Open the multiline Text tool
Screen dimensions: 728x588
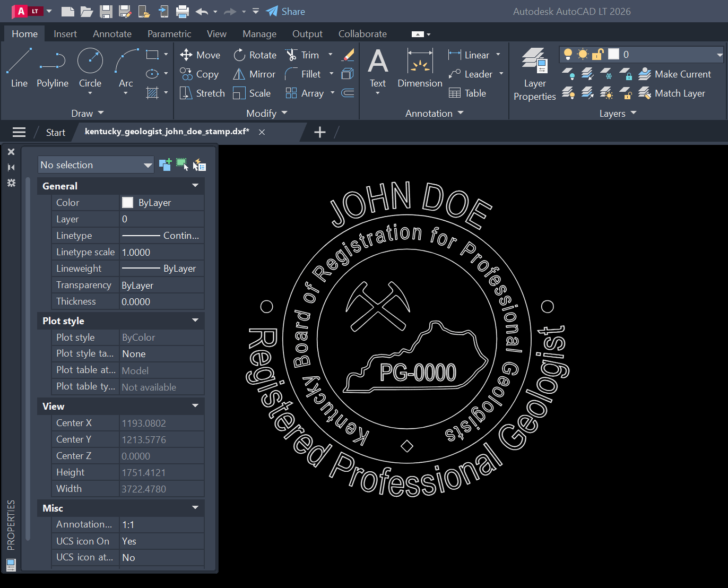(378, 68)
